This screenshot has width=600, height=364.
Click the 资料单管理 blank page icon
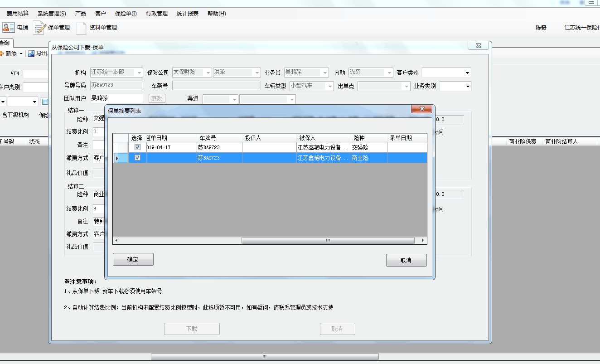81,28
